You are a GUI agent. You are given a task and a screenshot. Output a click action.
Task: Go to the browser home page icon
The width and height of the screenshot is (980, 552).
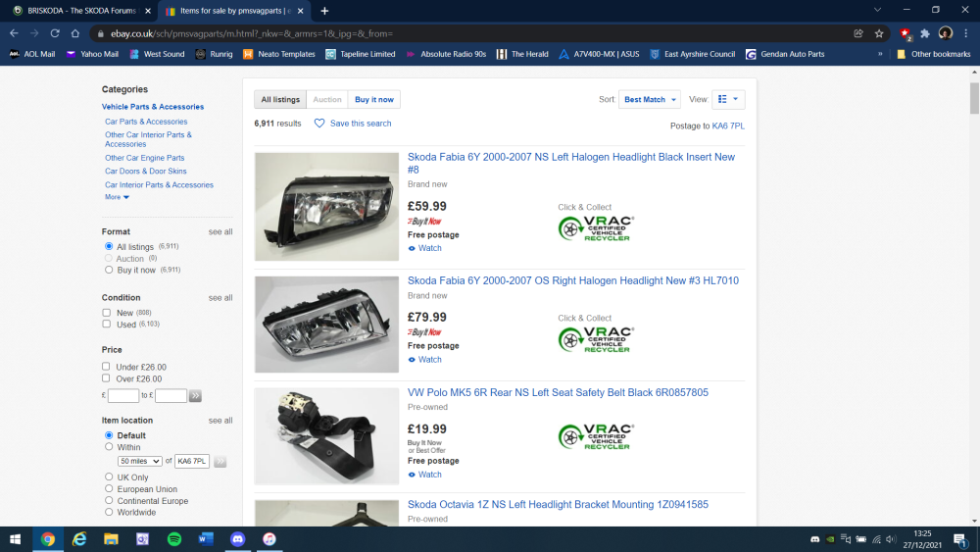pyautogui.click(x=75, y=33)
